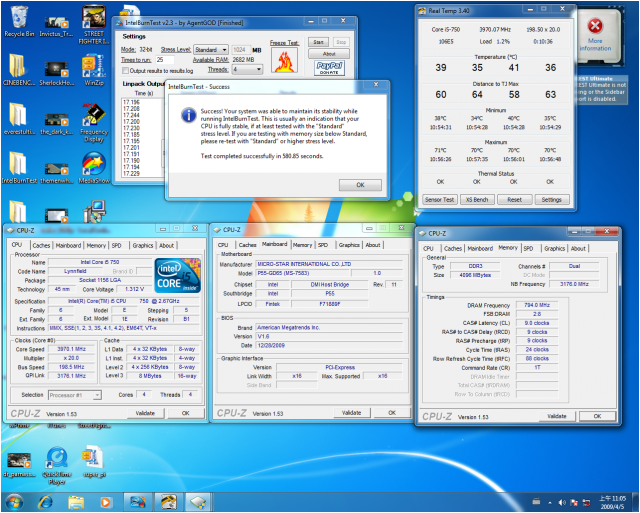Open Windows Explorer from the taskbar

point(76,502)
